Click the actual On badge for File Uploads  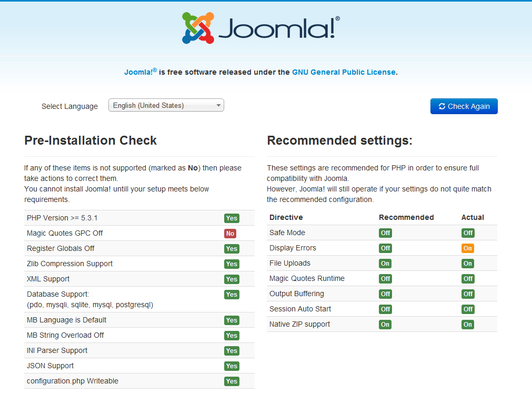tap(467, 264)
